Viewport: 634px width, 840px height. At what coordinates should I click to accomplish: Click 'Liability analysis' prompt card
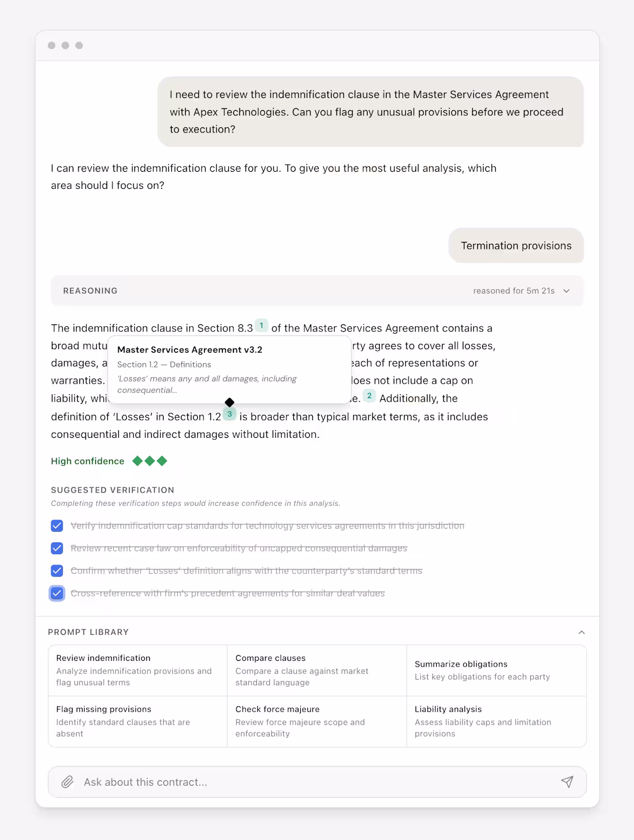[x=496, y=721]
